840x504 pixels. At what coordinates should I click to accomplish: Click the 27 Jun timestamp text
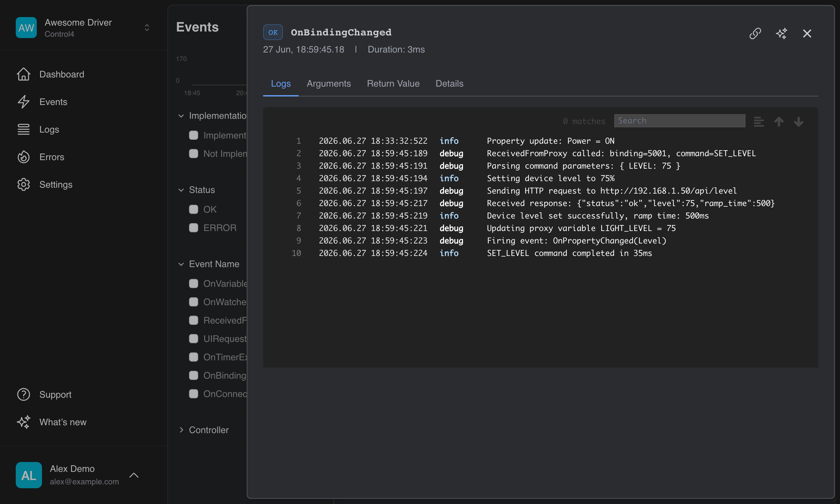[303, 50]
